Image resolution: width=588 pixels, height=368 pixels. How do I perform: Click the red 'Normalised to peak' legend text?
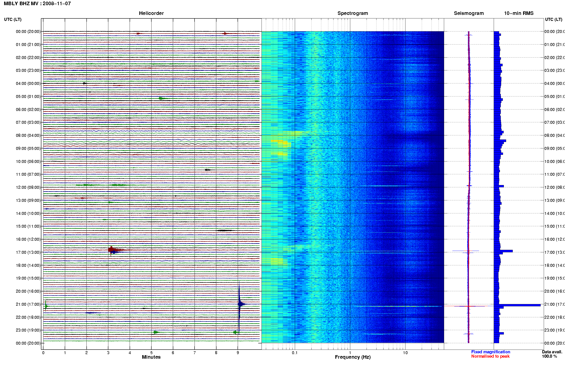(x=490, y=356)
